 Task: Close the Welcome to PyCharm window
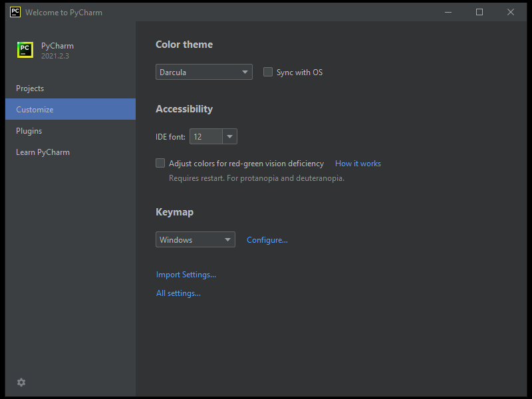click(x=511, y=12)
